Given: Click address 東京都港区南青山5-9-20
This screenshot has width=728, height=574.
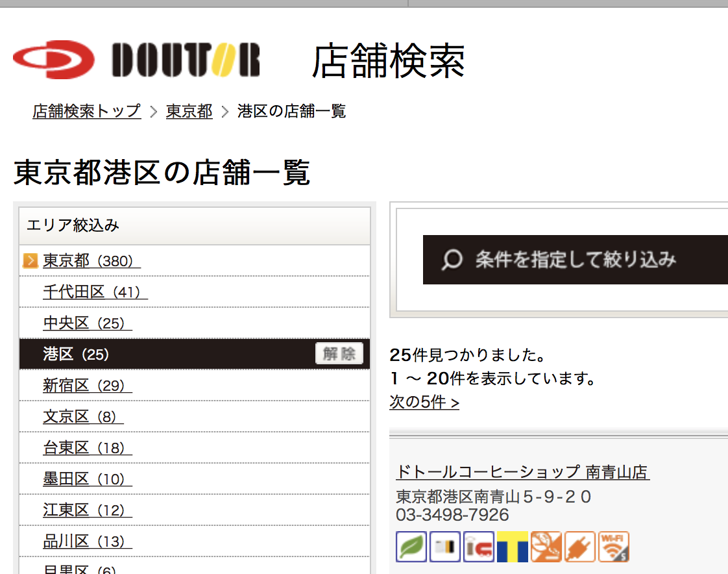Looking at the screenshot, I should point(493,497).
